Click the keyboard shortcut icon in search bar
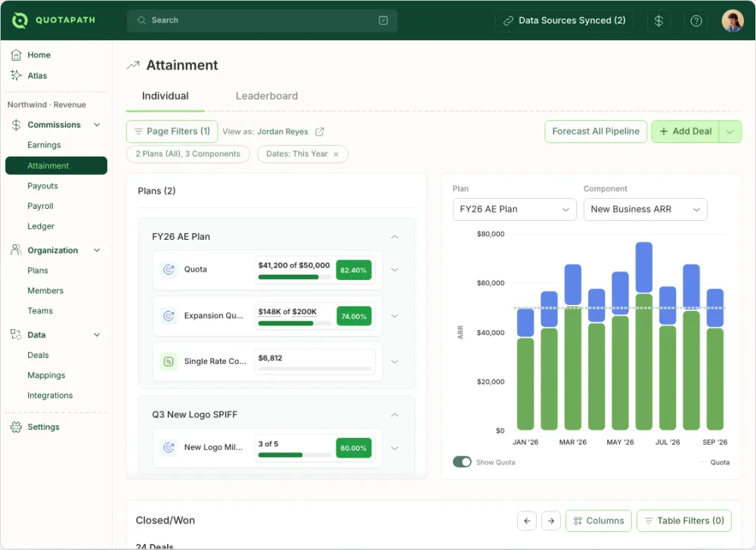 (x=383, y=20)
